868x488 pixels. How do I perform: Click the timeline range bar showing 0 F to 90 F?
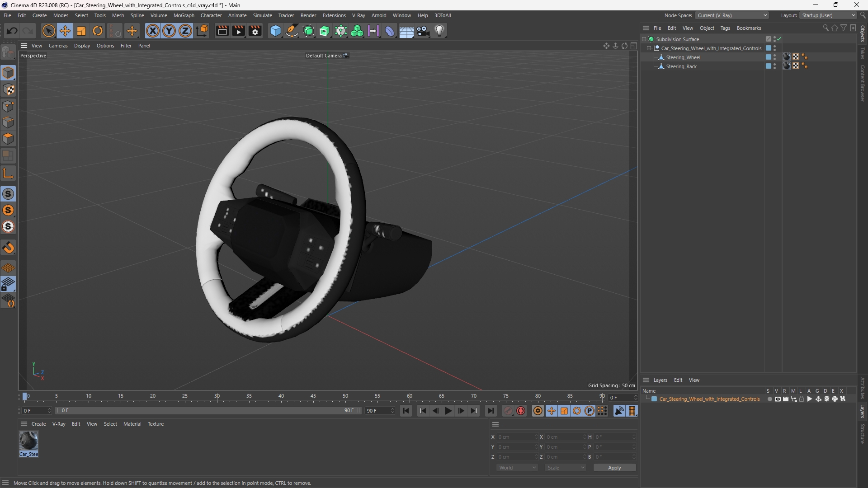pyautogui.click(x=208, y=411)
